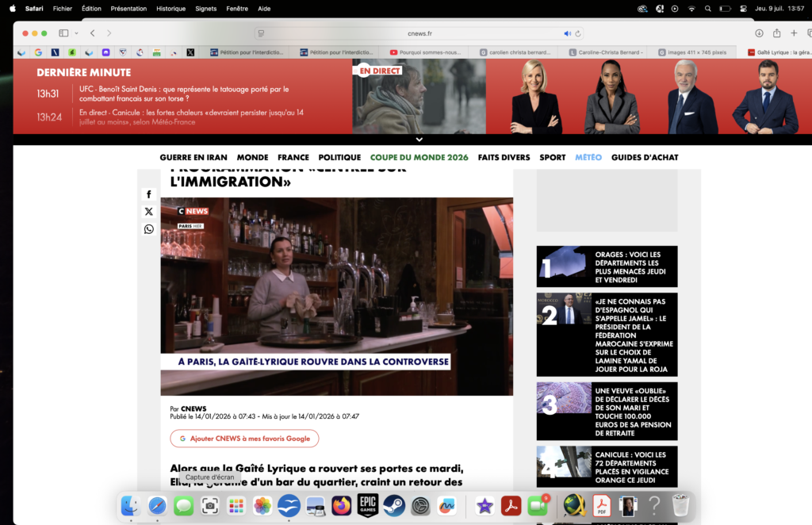
Task: Open the pinned Google tab
Action: tap(38, 52)
